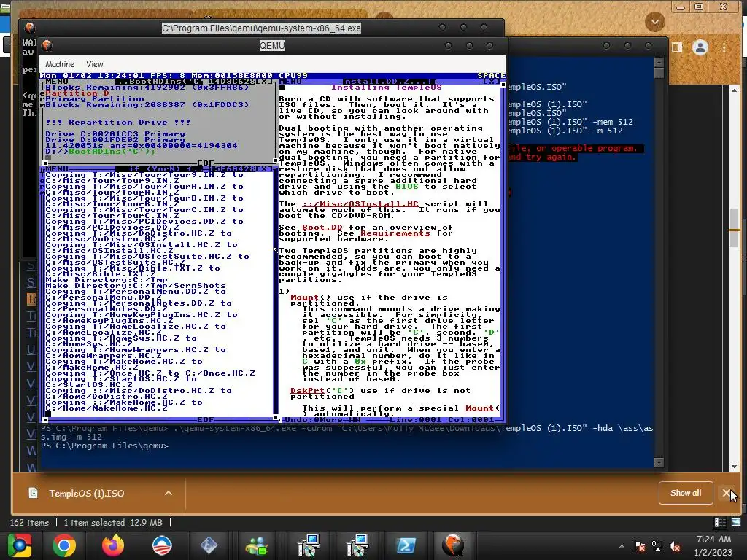Screen dimensions: 747x560
Task: Click the TempleOS date-time status text
Action: [92, 76]
